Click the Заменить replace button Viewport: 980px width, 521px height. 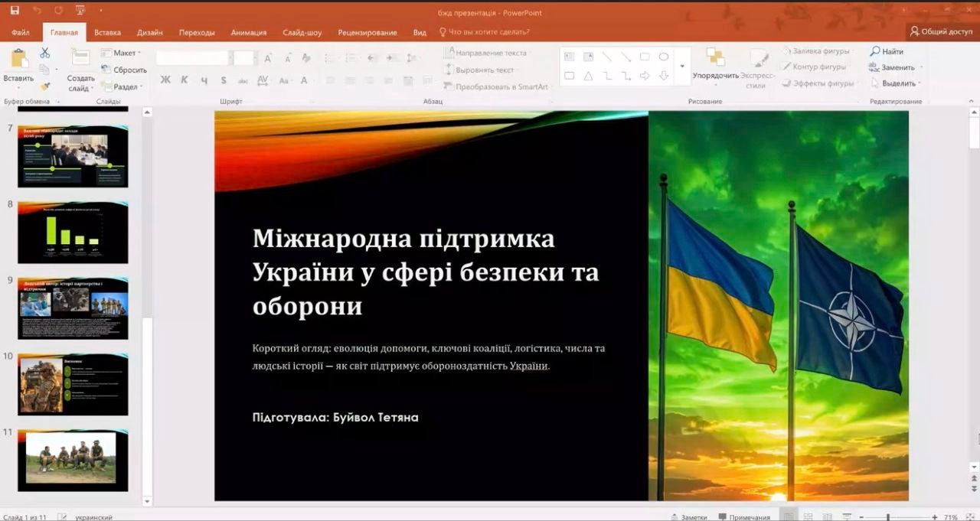coord(893,67)
